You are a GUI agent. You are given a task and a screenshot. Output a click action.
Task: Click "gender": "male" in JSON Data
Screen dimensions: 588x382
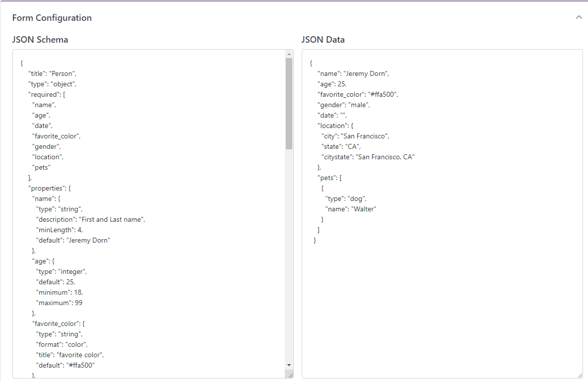[x=343, y=105]
